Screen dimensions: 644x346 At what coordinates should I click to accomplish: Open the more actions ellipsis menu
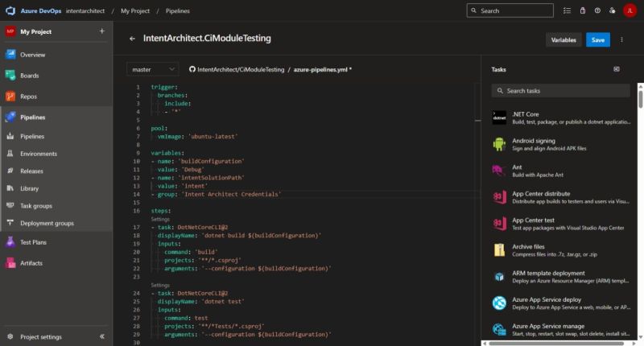click(621, 39)
